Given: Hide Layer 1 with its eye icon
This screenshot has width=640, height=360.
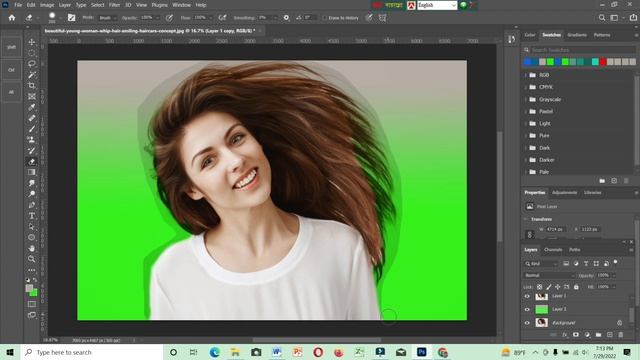Looking at the screenshot, I should (527, 296).
